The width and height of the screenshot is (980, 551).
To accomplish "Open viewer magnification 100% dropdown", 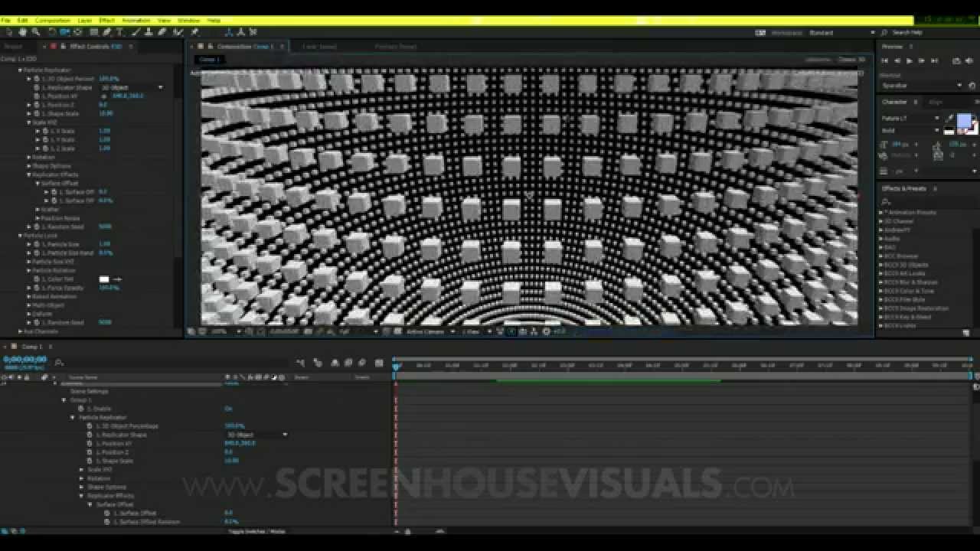I will pyautogui.click(x=226, y=331).
